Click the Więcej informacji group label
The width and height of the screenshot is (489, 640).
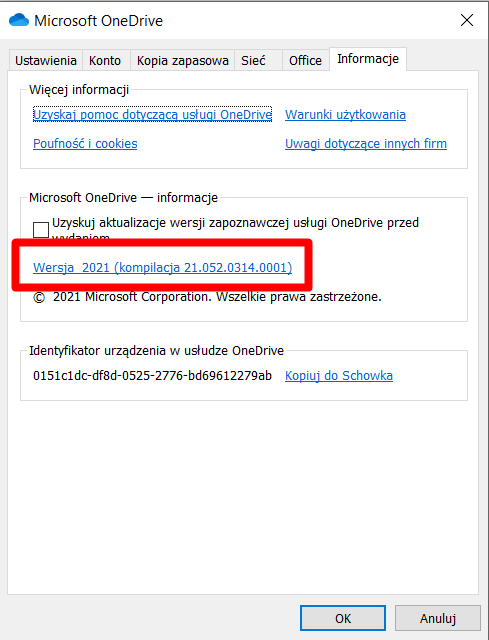click(79, 90)
